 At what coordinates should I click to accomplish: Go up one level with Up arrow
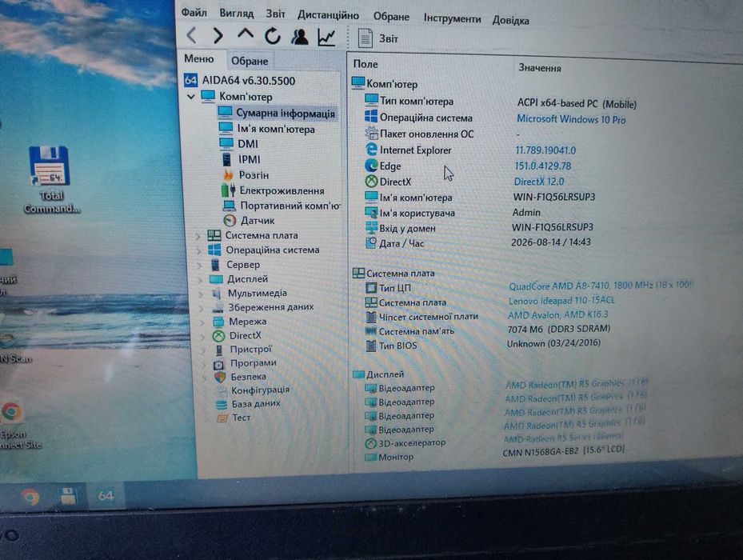pyautogui.click(x=245, y=34)
